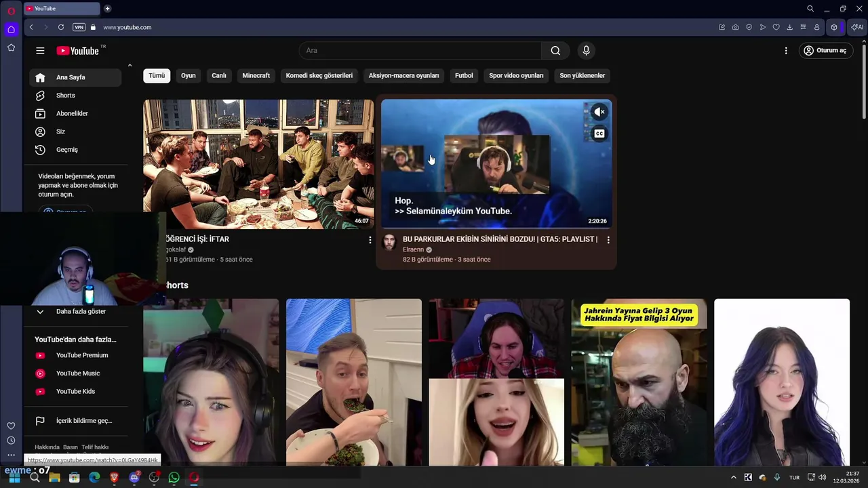Open Opera profile account icon
The width and height of the screenshot is (868, 488).
pos(816,27)
